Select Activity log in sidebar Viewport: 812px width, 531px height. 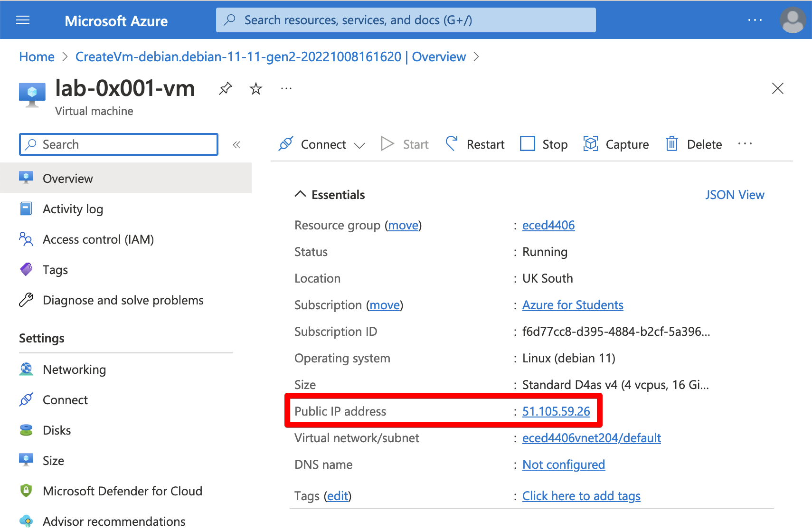coord(73,209)
